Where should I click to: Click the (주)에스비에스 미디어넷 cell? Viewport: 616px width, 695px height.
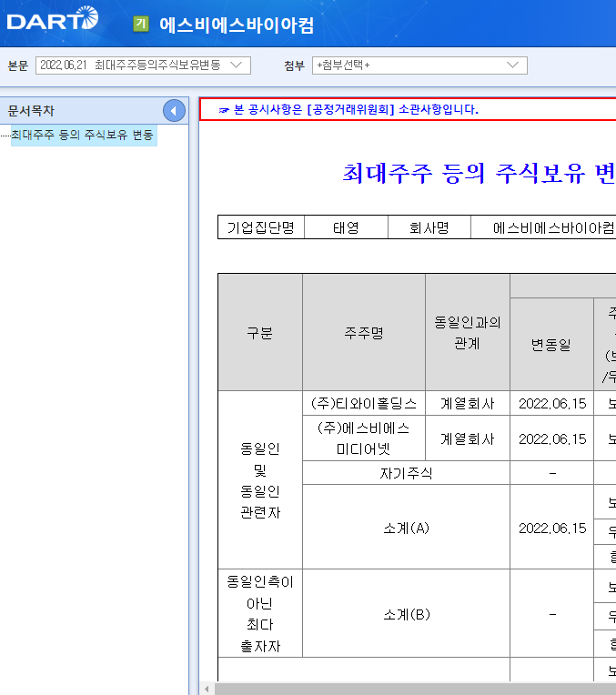(x=364, y=438)
